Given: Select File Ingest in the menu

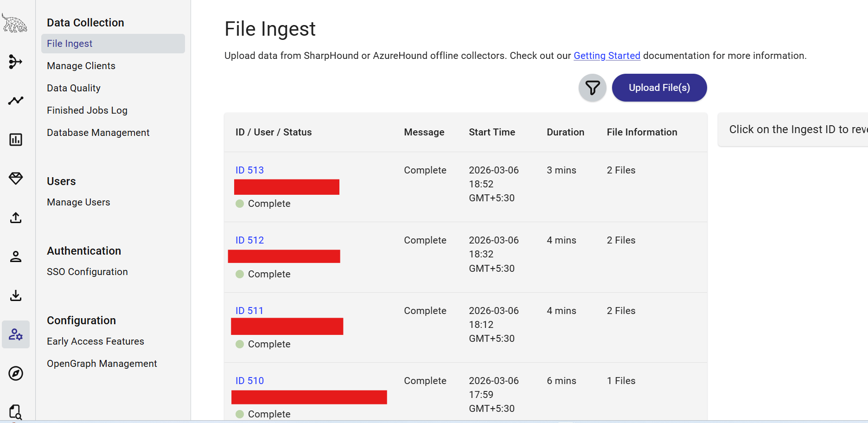Looking at the screenshot, I should click(x=113, y=44).
